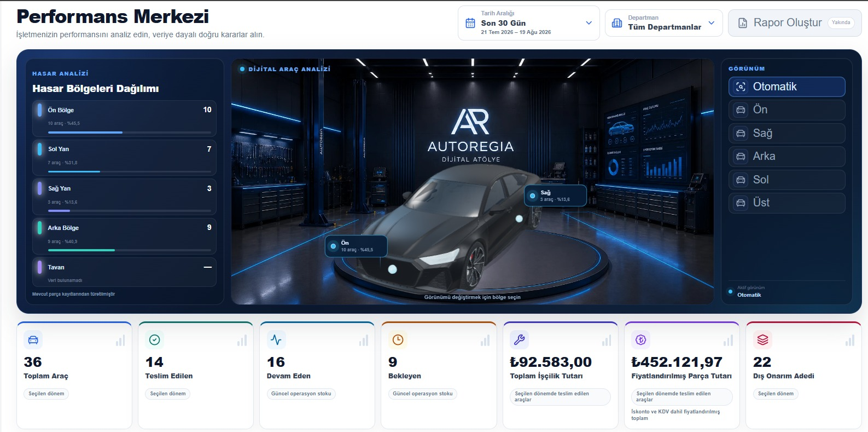Click the car icon on Toplam Araç card
Image resolution: width=868 pixels, height=432 pixels.
tap(33, 340)
